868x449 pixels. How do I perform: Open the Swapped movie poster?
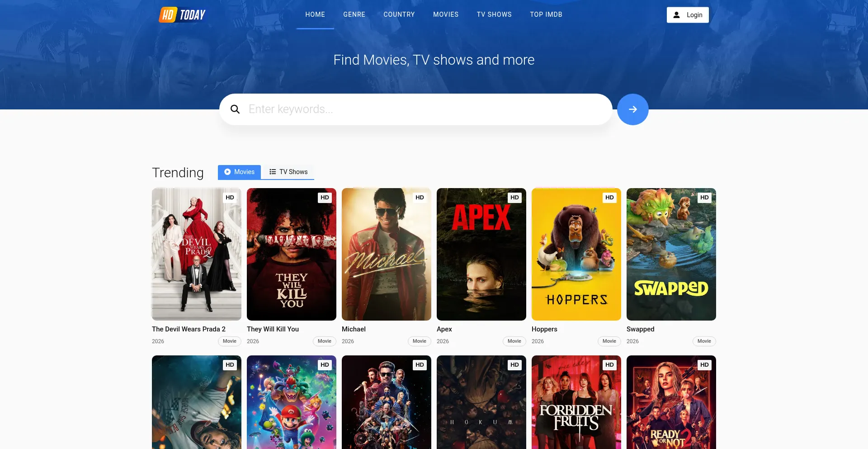(671, 254)
